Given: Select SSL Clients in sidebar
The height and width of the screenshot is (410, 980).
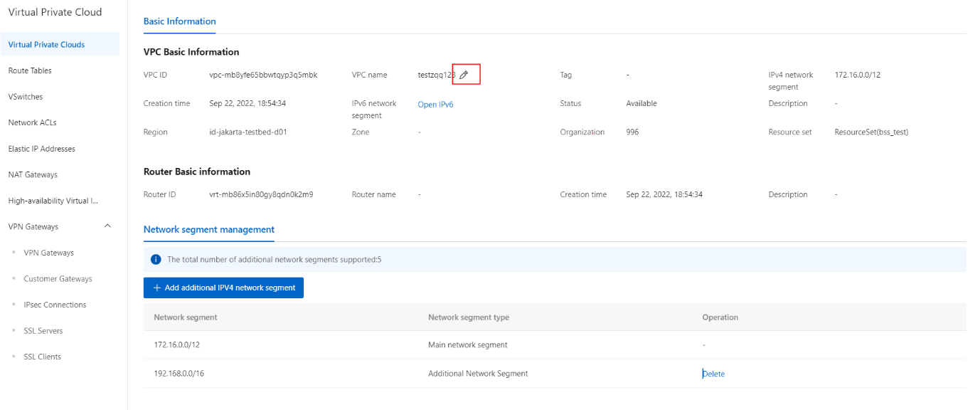Looking at the screenshot, I should pyautogui.click(x=42, y=357).
